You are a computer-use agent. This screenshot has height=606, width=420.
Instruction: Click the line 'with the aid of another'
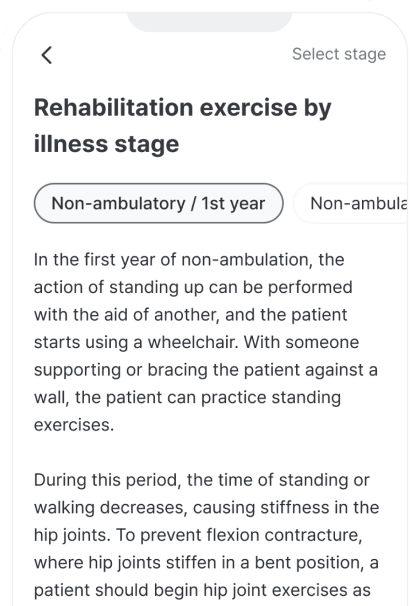click(x=190, y=315)
